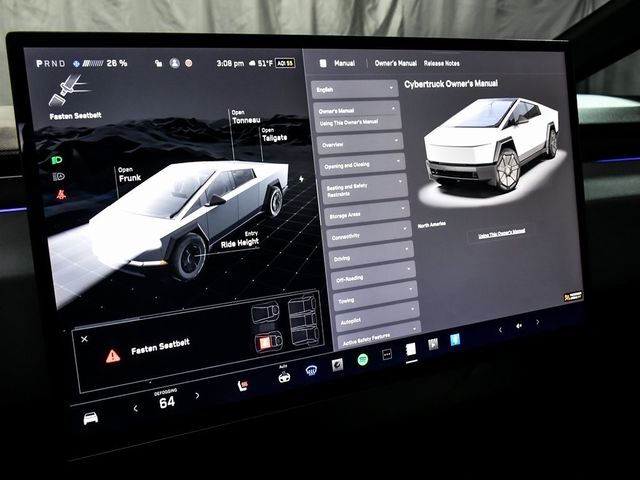This screenshot has height=480, width=640.
Task: Turn on windshield defrost icon
Action: pyautogui.click(x=311, y=371)
